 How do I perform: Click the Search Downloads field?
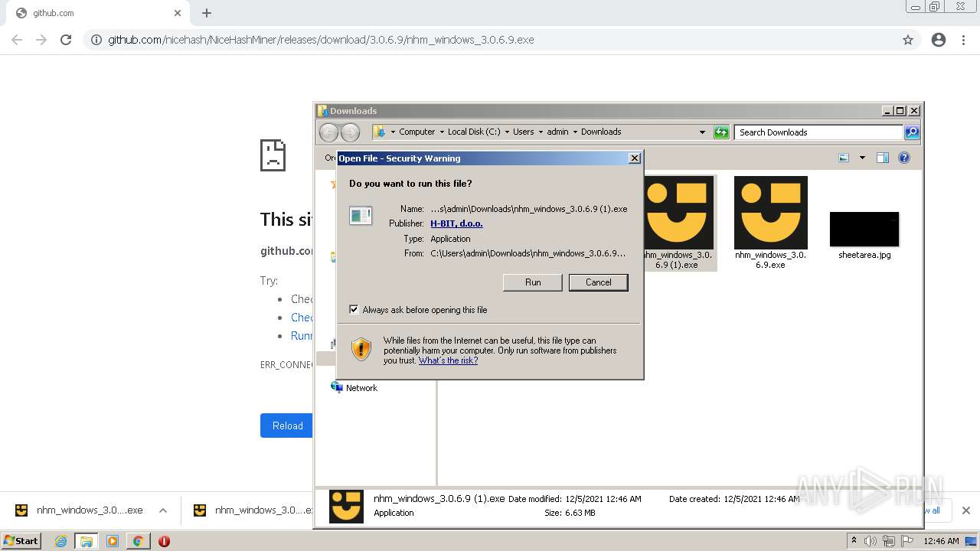click(x=818, y=132)
